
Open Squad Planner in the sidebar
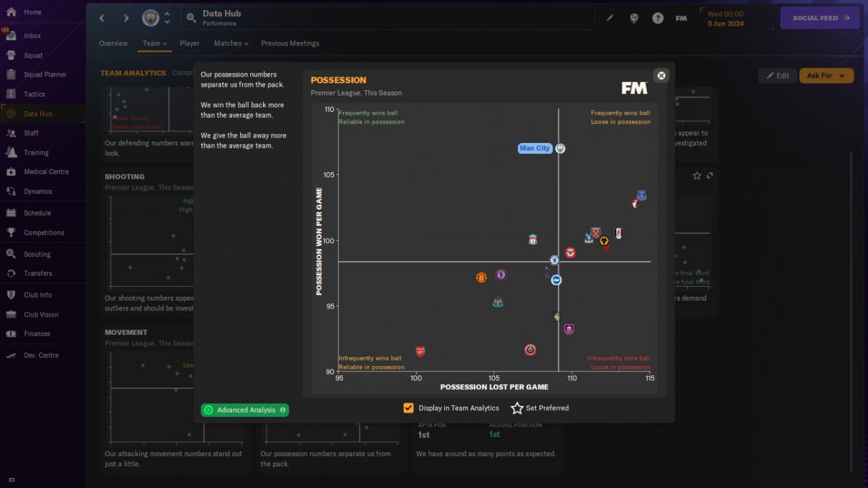pos(45,75)
